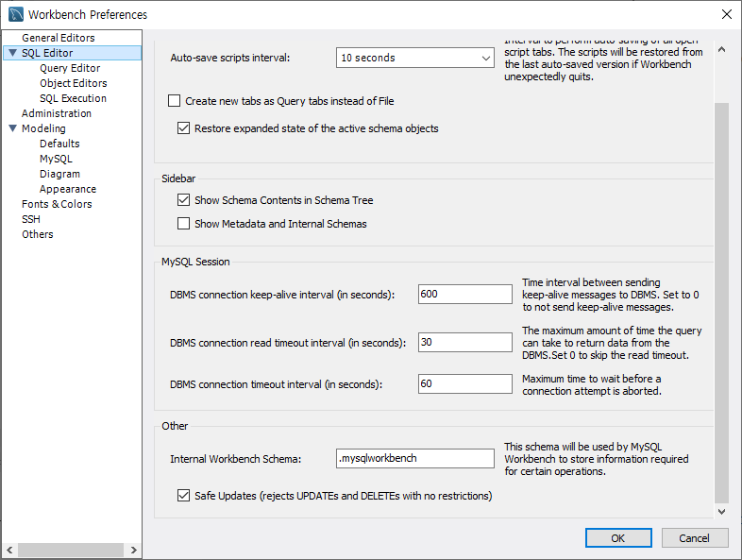Open SQL Execution preferences page
This screenshot has width=742, height=560.
click(73, 98)
